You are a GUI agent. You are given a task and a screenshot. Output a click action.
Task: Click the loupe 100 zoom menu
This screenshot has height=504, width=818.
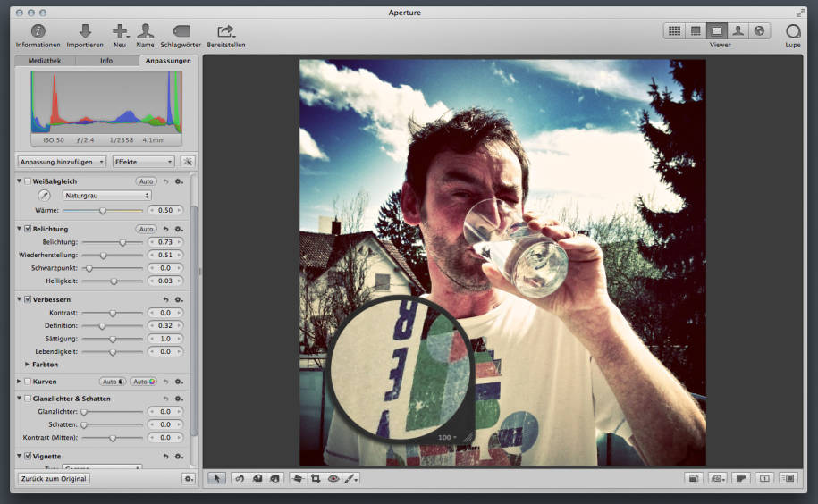[447, 437]
